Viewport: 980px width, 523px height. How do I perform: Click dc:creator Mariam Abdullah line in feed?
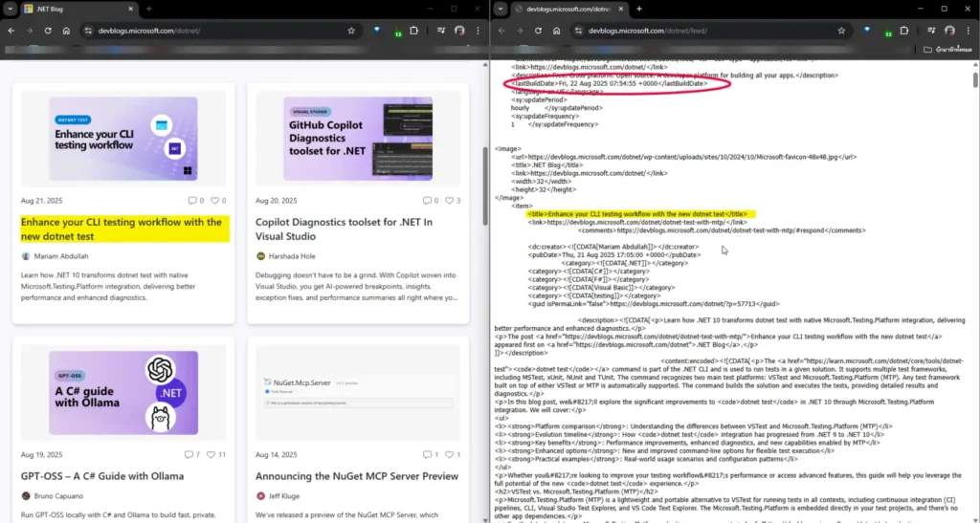tap(612, 247)
